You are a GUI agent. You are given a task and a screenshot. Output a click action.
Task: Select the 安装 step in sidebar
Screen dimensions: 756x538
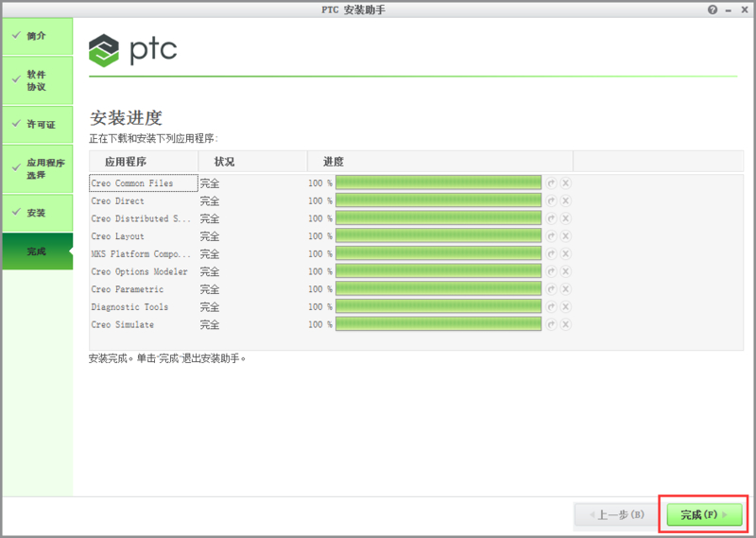pos(38,213)
